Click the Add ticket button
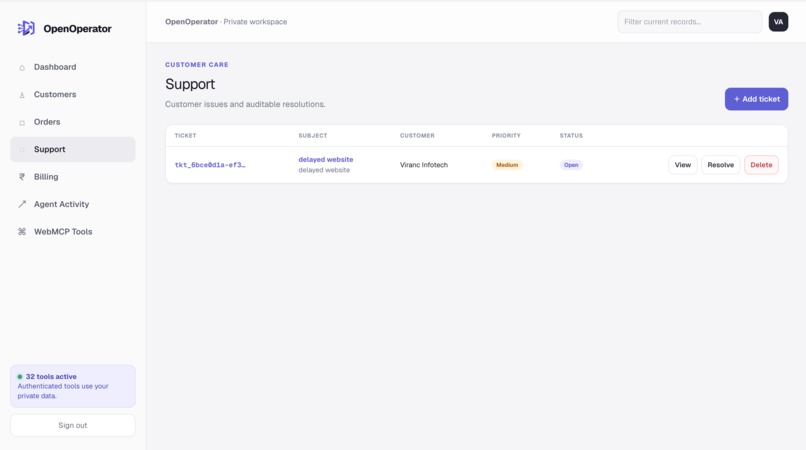The height and width of the screenshot is (450, 806). (756, 99)
